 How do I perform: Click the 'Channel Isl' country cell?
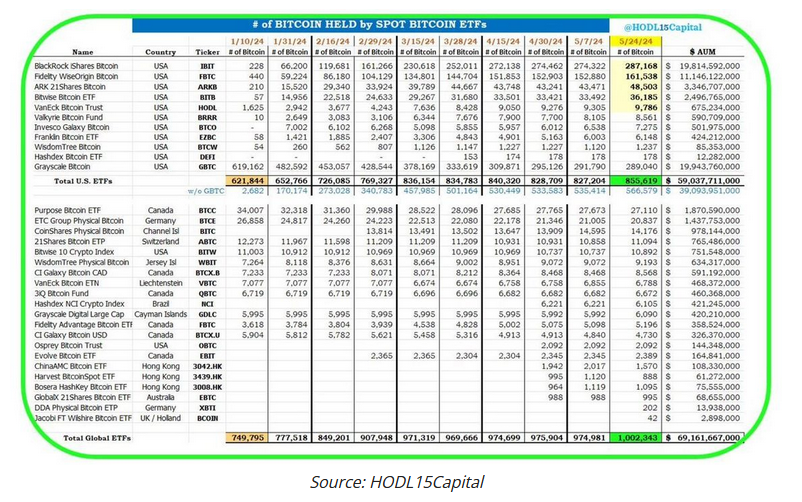tap(161, 231)
